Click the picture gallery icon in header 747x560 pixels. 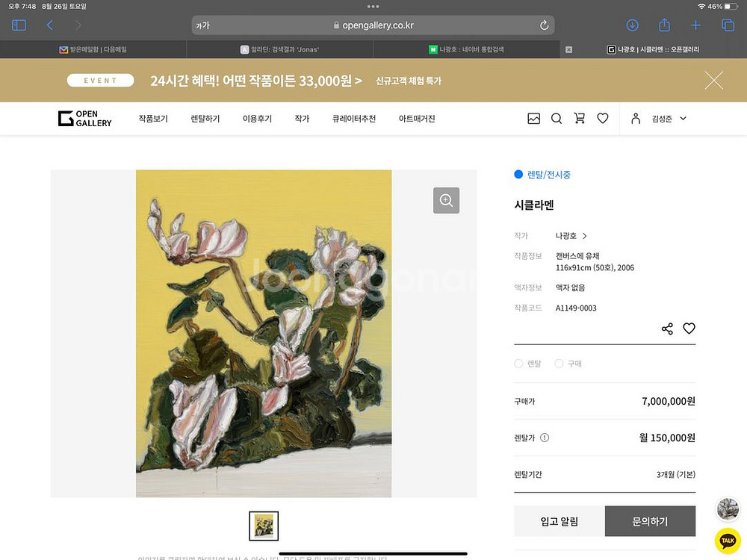(533, 119)
